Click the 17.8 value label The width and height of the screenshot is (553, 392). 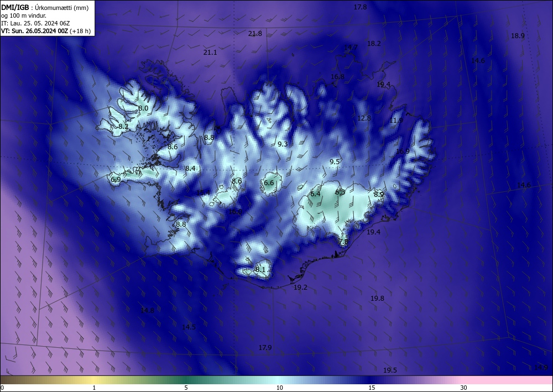point(360,7)
